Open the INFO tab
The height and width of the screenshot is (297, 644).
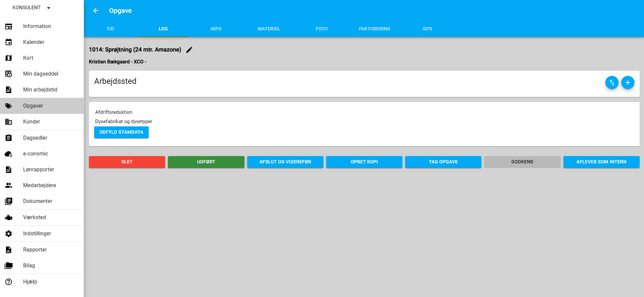click(216, 29)
